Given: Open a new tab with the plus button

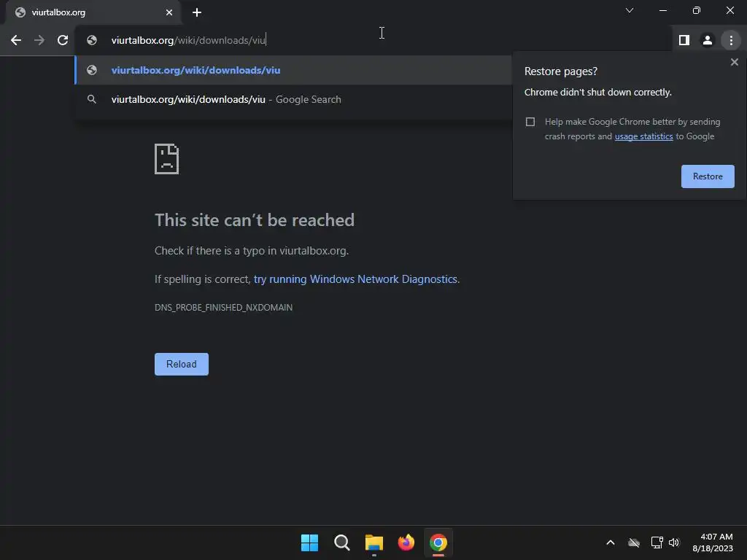Looking at the screenshot, I should [x=197, y=12].
